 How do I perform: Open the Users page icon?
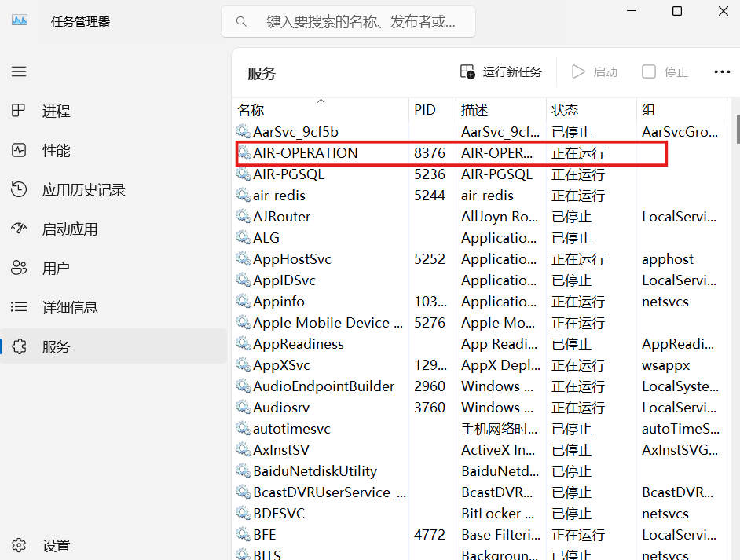tap(19, 268)
